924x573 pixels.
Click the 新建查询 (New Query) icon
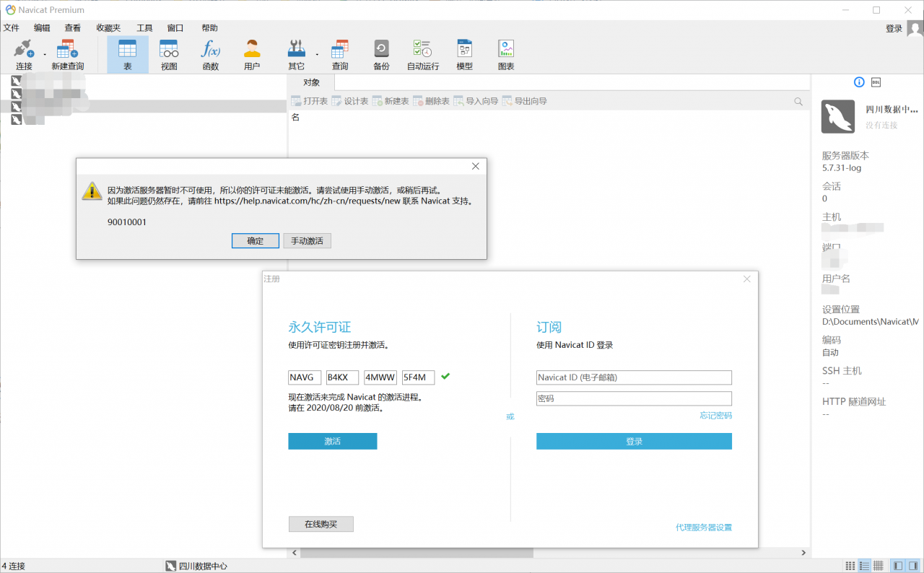pyautogui.click(x=67, y=53)
